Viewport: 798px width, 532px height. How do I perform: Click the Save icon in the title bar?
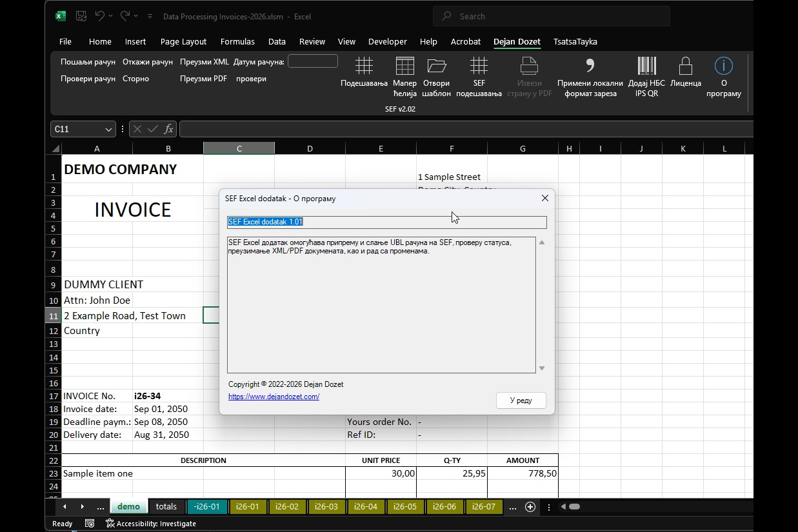coord(81,16)
